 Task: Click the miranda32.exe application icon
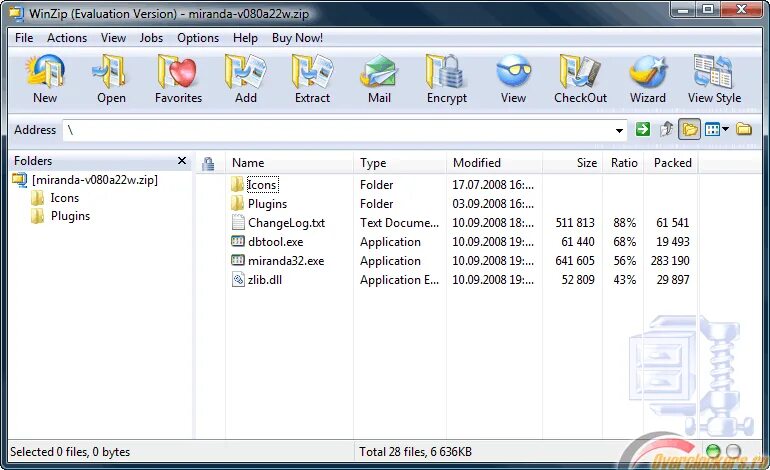238,260
